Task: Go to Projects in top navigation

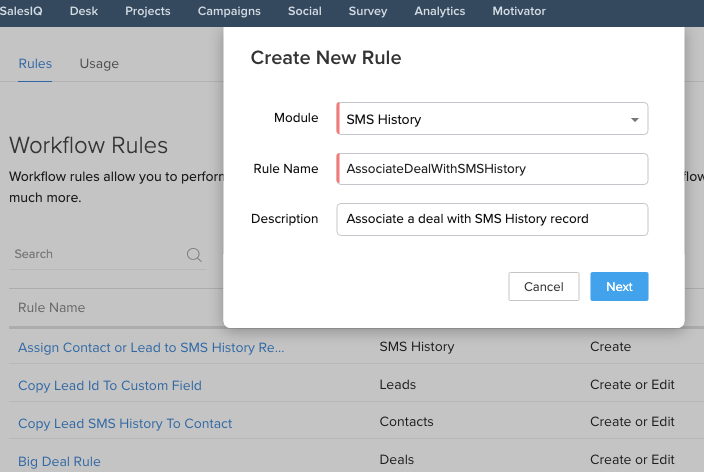Action: pyautogui.click(x=148, y=11)
